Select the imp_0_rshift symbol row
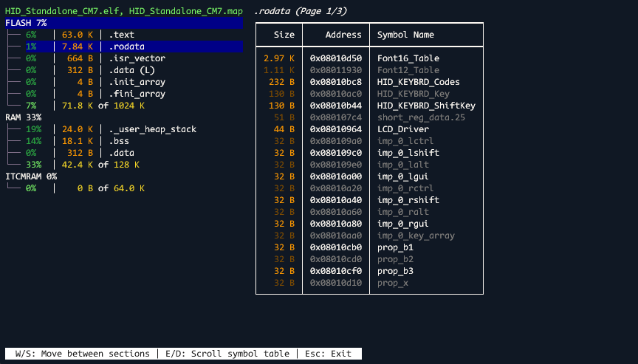Screen dimensions: 638x364 [x=408, y=200]
